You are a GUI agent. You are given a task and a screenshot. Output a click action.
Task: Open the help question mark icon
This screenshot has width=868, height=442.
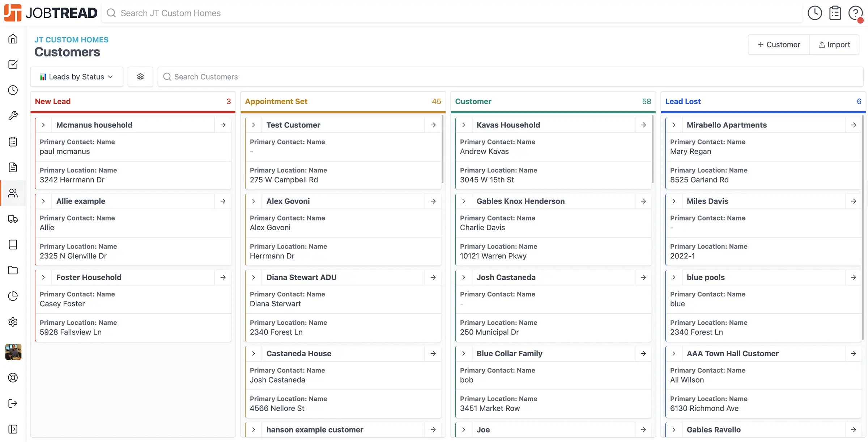855,13
